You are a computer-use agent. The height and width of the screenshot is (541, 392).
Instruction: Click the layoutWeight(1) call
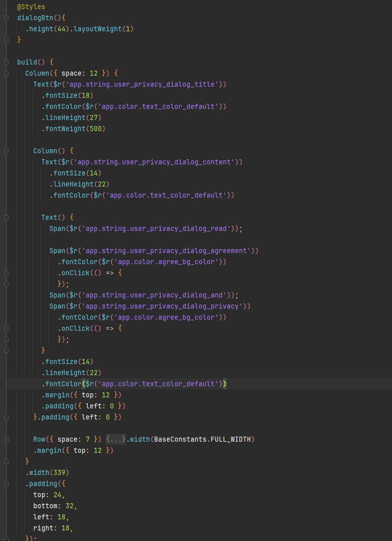pos(103,29)
